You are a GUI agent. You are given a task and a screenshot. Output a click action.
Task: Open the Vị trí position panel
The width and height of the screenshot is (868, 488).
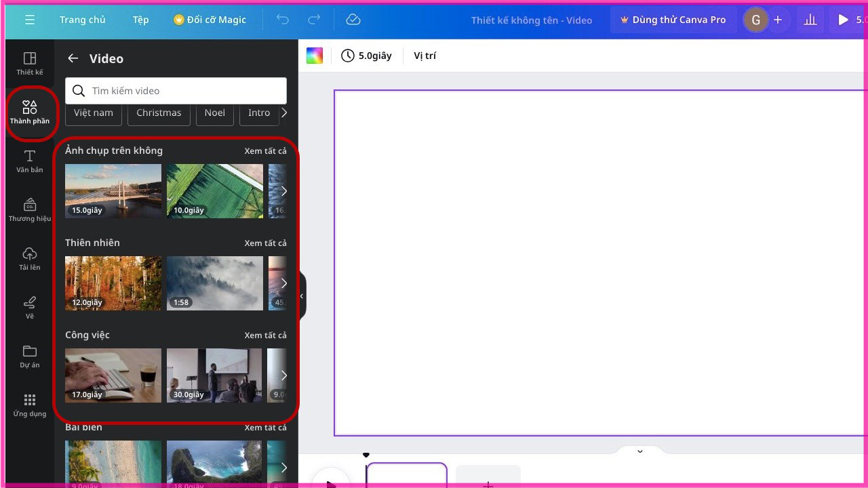coord(425,56)
